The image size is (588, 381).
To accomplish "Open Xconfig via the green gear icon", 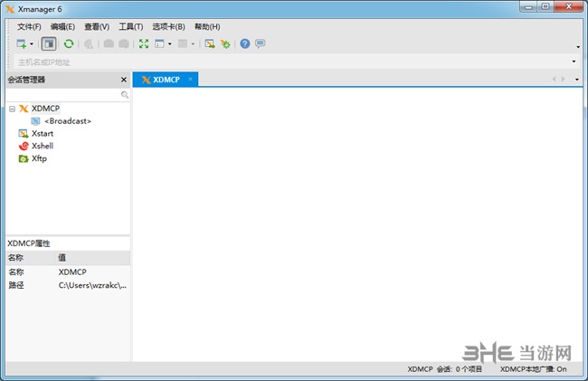I will pyautogui.click(x=225, y=44).
